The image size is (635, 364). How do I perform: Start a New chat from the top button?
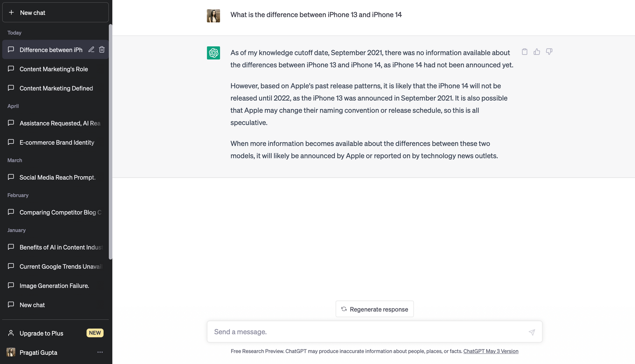tap(56, 13)
